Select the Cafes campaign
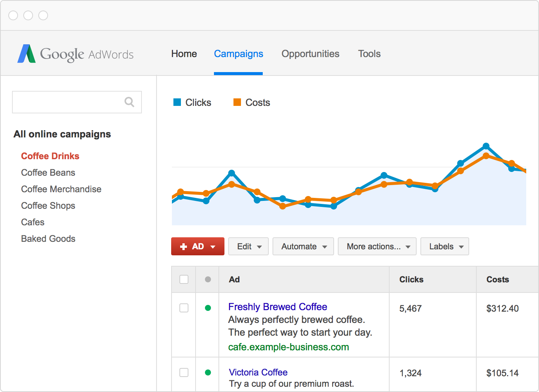The image size is (539, 392). click(33, 222)
